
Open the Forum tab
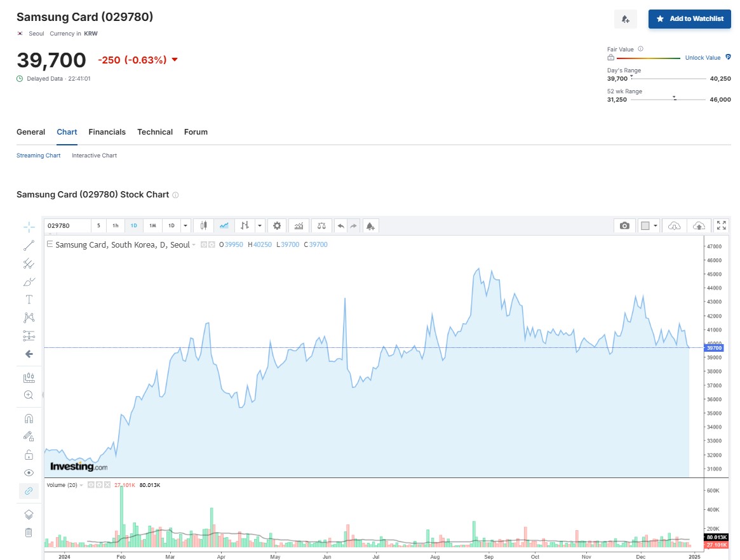coord(196,132)
